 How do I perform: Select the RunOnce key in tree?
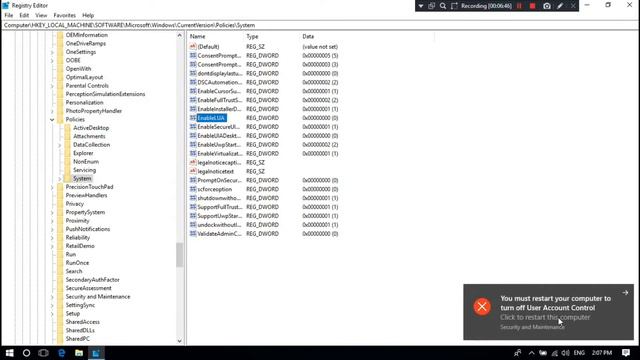[x=77, y=263]
